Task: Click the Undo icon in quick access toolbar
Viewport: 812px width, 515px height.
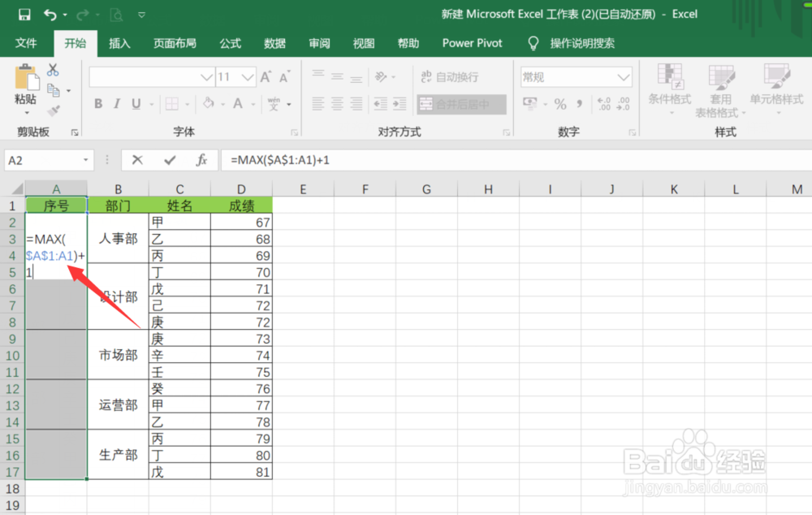Action: [50, 14]
